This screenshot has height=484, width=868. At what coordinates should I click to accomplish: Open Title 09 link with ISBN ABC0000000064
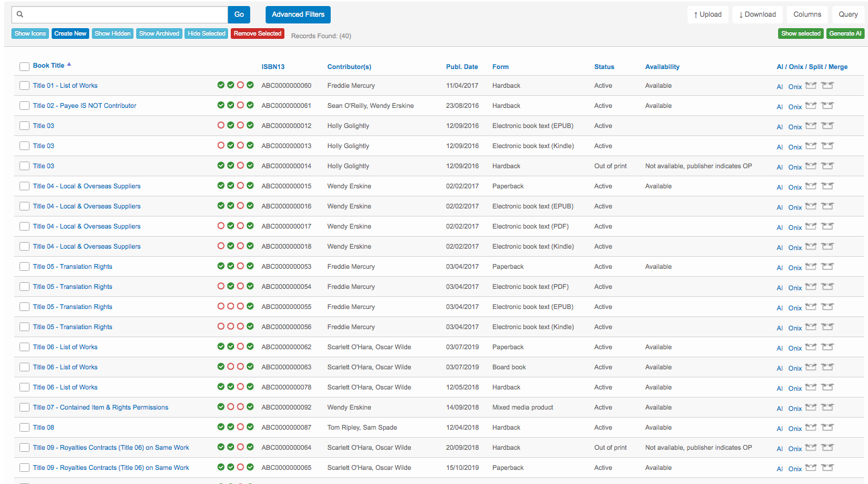pyautogui.click(x=111, y=447)
